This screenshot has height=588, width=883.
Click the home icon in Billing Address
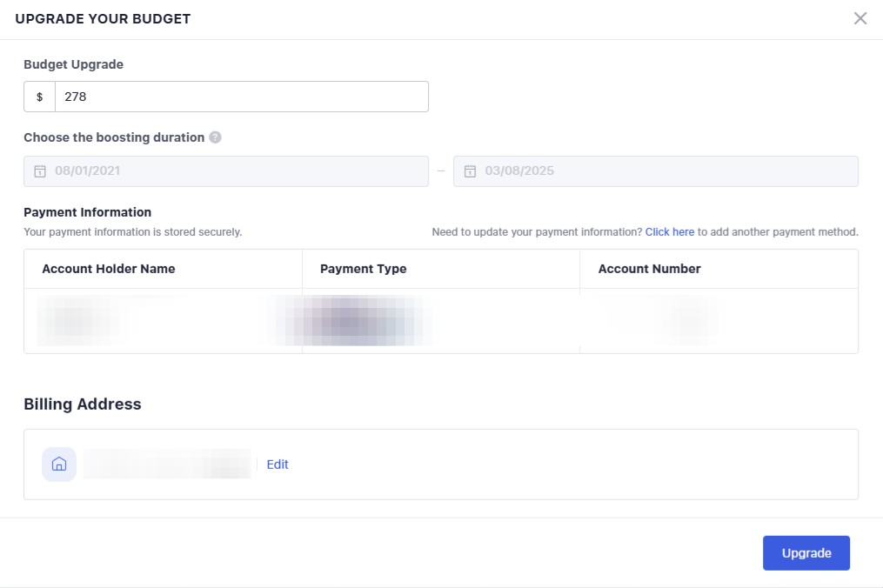click(59, 464)
